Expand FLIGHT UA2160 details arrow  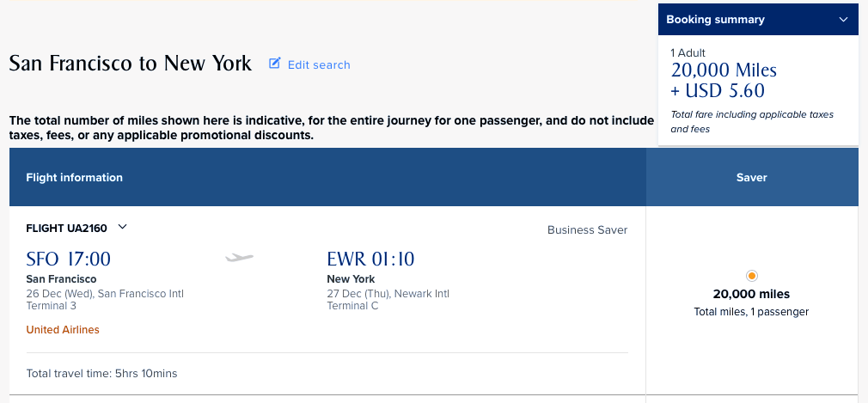coord(122,227)
